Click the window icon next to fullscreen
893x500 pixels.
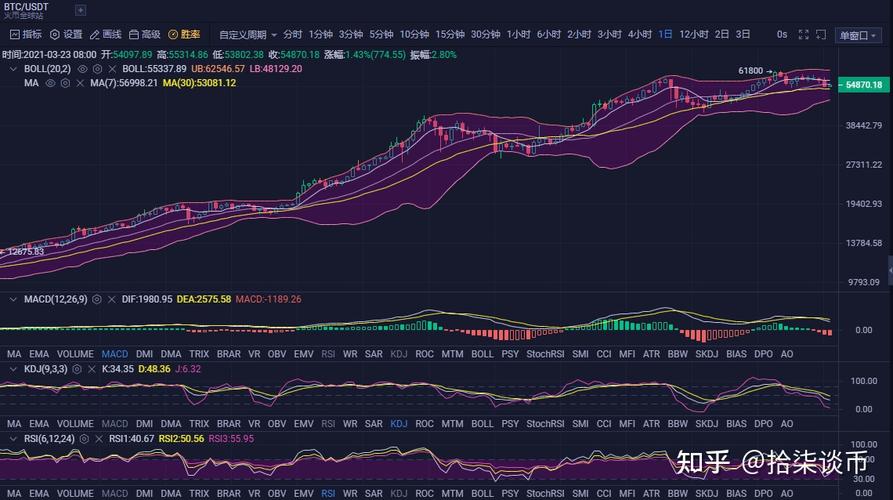point(821,35)
